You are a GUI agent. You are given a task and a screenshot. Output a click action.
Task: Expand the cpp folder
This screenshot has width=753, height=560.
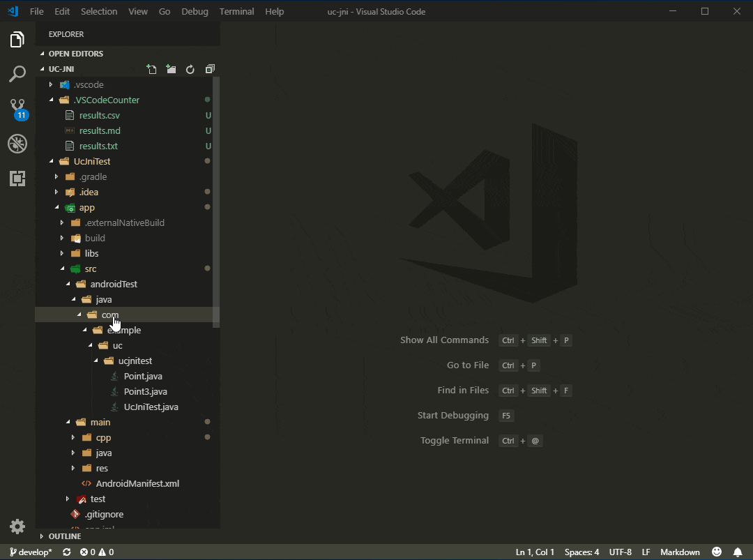[128, 437]
